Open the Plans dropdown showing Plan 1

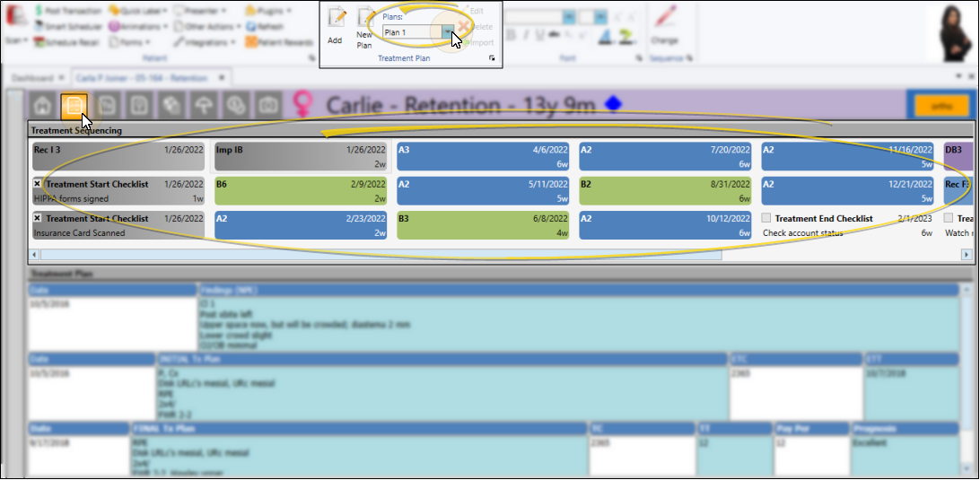[448, 32]
